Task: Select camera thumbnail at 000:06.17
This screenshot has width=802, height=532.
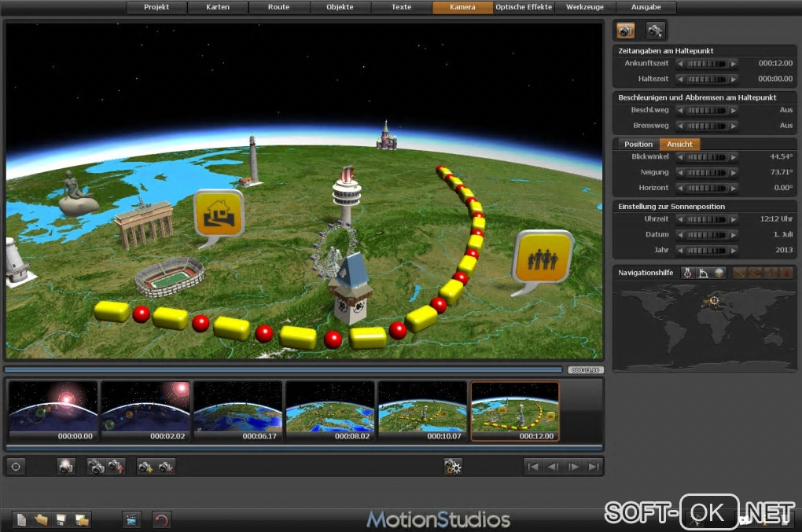Action: 237,410
